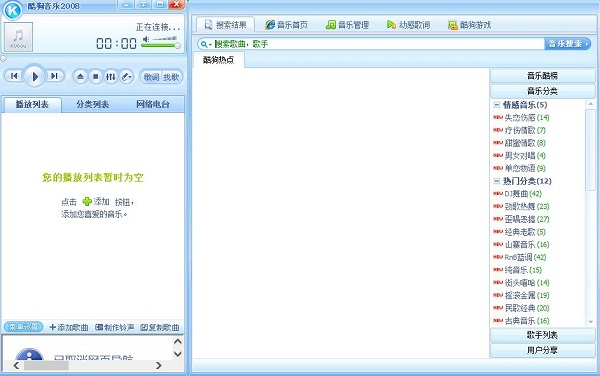
Task: Click the bottom panel scroll left arrow
Action: pyautogui.click(x=16, y=366)
